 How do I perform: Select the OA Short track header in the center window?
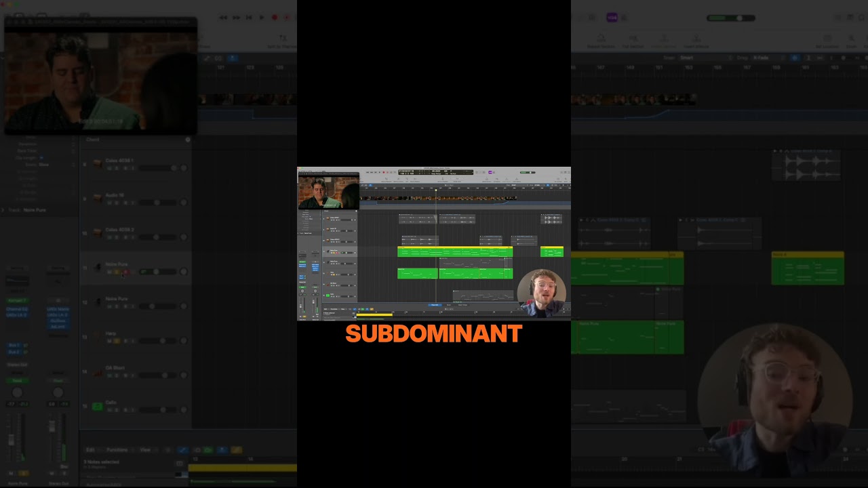340,285
